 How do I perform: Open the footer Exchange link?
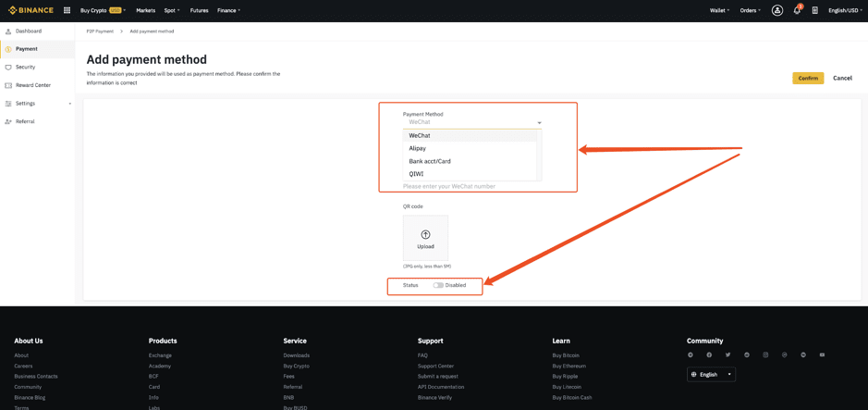click(x=160, y=355)
